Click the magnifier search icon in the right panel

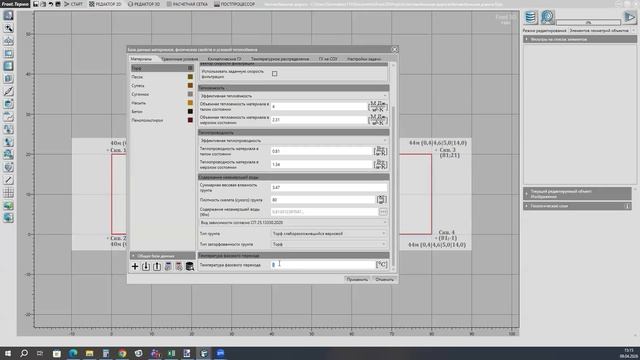pyautogui.click(x=547, y=18)
